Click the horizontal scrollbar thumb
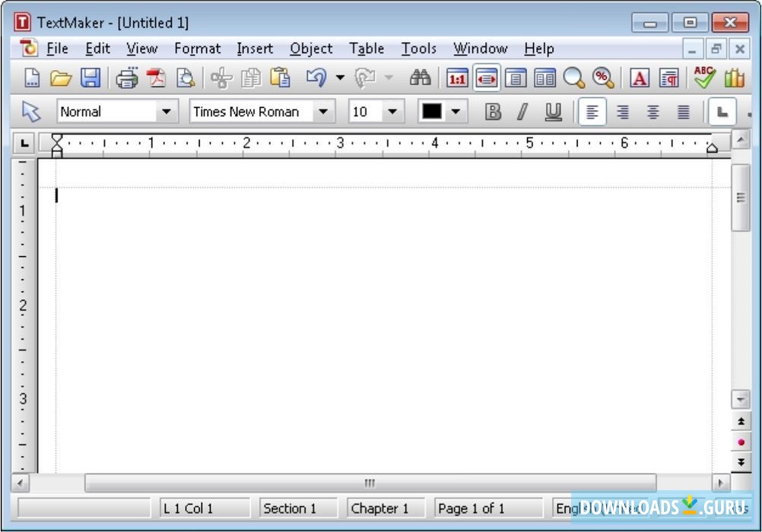 click(x=370, y=483)
